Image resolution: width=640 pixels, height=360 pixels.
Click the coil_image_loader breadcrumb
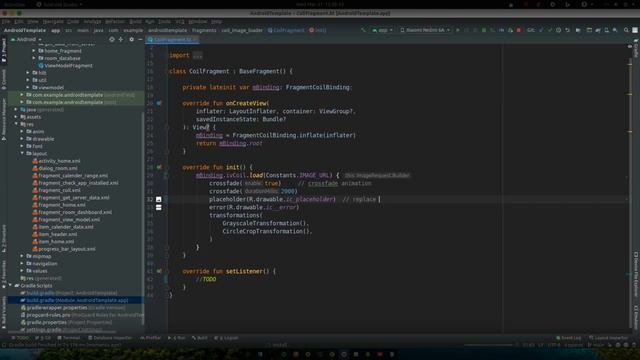tap(242, 30)
